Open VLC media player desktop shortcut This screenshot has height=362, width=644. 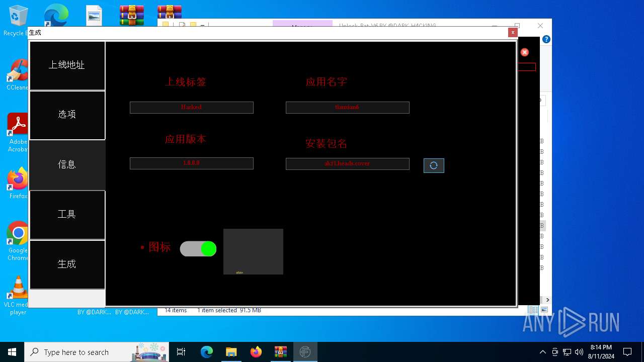17,296
